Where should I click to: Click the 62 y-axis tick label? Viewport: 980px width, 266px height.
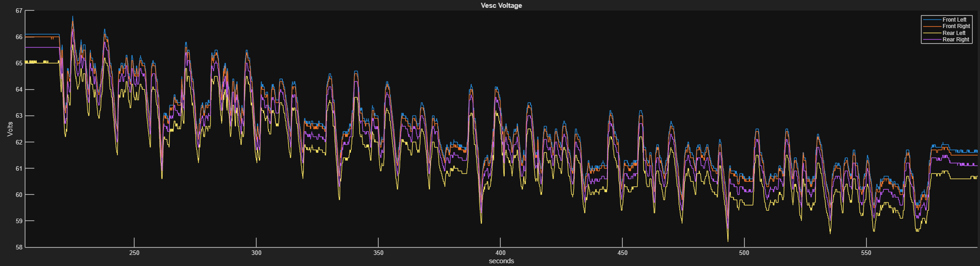pos(19,142)
